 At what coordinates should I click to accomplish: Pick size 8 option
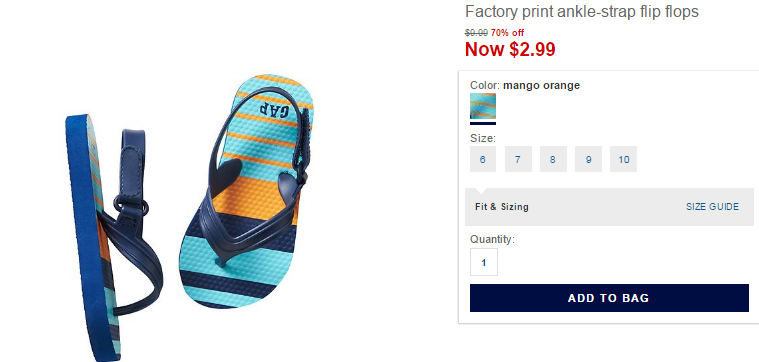tap(553, 159)
